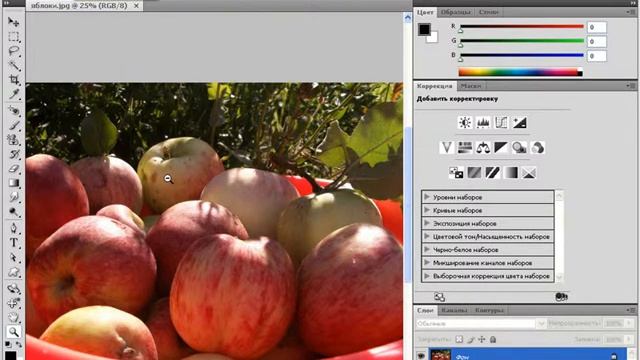Select the Move tool
Viewport: 640px width, 360px height.
13,22
